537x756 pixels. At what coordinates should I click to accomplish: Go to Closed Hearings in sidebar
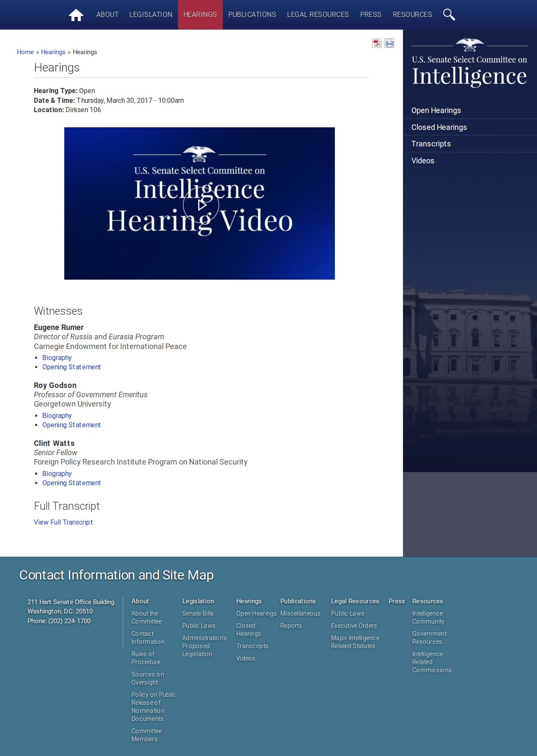(x=439, y=127)
